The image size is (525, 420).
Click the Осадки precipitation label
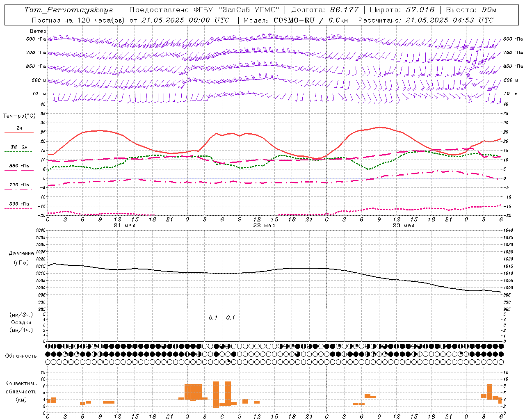pos(21,322)
